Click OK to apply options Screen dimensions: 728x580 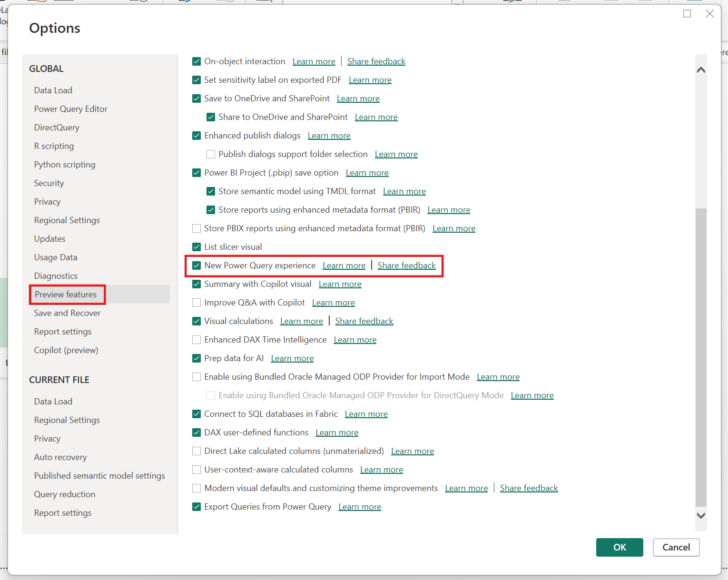click(620, 547)
